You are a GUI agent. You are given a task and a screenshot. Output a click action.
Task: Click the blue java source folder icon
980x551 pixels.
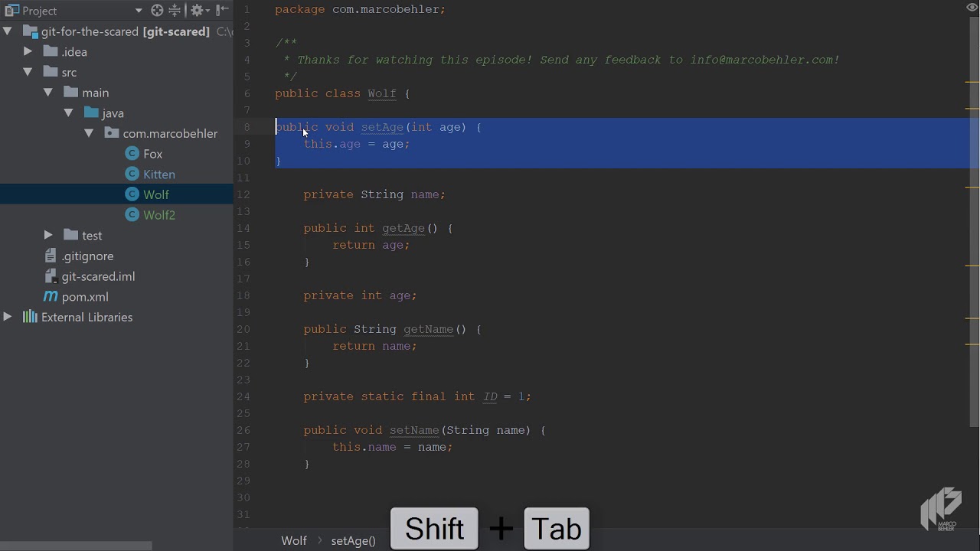(x=92, y=112)
